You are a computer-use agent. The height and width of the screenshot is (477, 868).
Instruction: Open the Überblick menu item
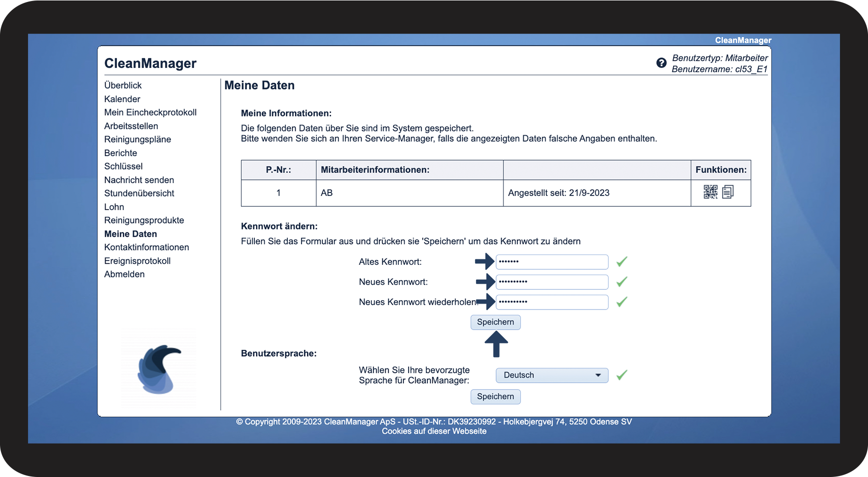(x=123, y=85)
